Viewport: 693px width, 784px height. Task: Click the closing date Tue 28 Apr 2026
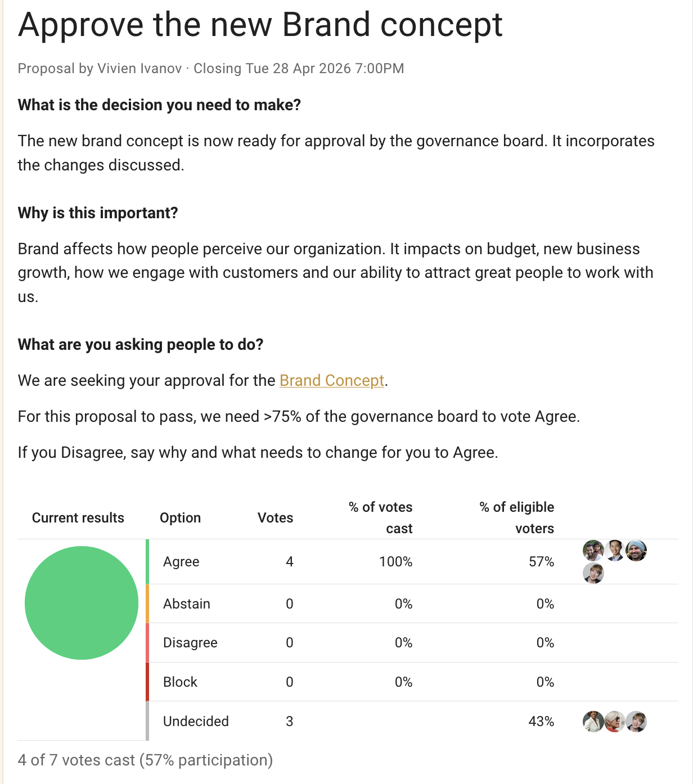coord(299,69)
